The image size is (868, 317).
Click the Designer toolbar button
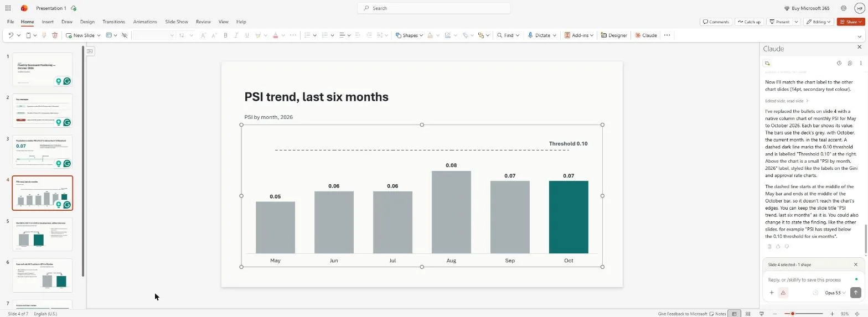pos(614,35)
